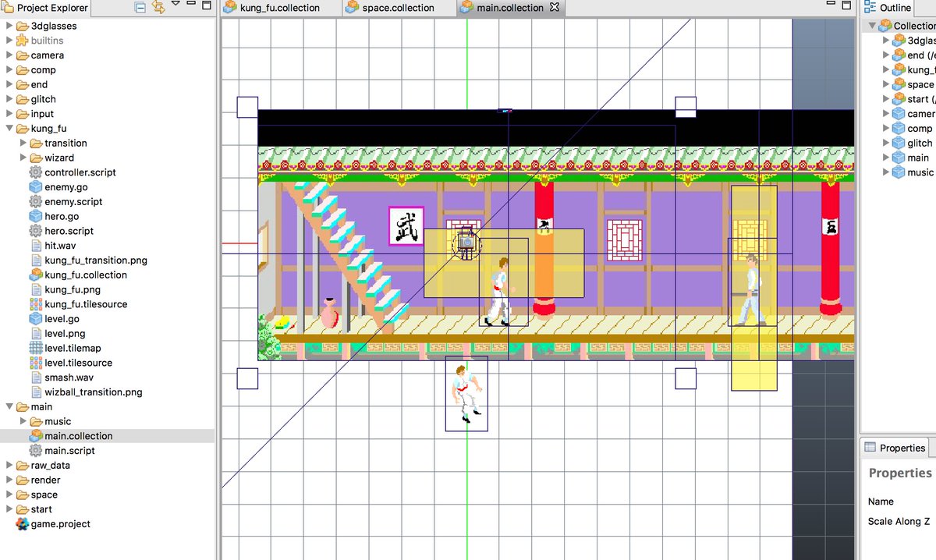Screen dimensions: 936x560
Task: Click the kung_fu.tilesource icon
Action: tap(36, 304)
